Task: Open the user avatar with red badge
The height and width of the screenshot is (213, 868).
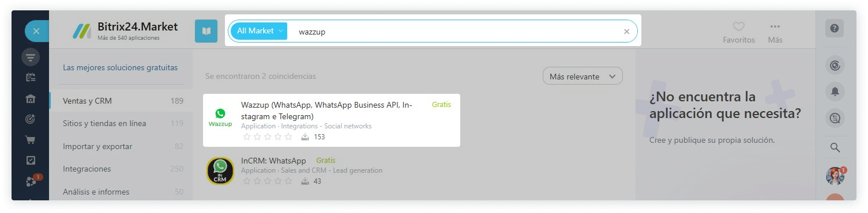Action: coord(835,176)
